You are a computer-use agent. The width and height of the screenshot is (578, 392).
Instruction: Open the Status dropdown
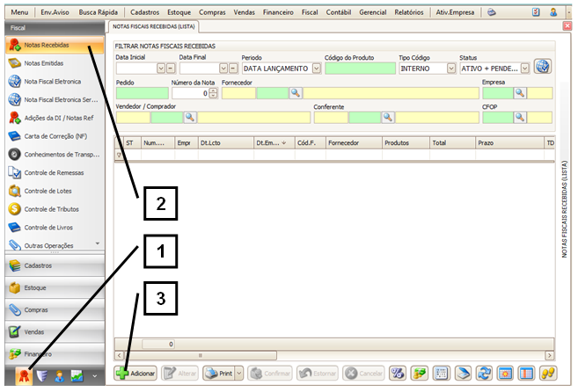(x=525, y=68)
